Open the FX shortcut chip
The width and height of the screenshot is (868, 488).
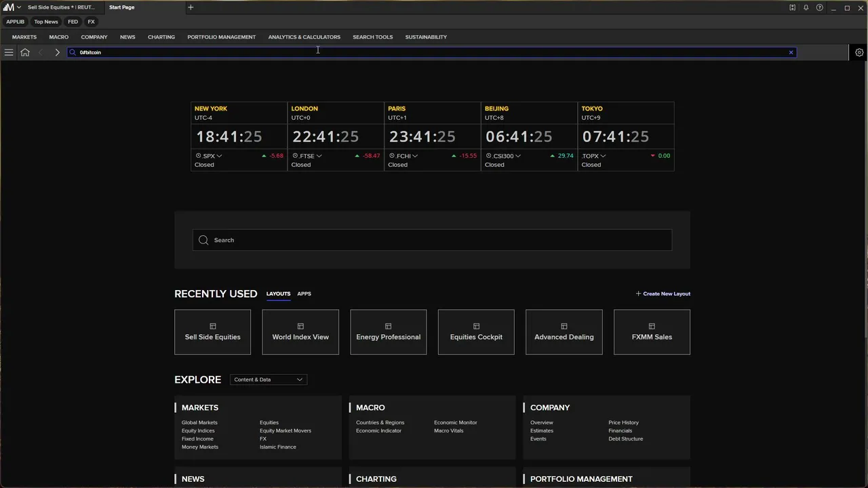(x=91, y=22)
